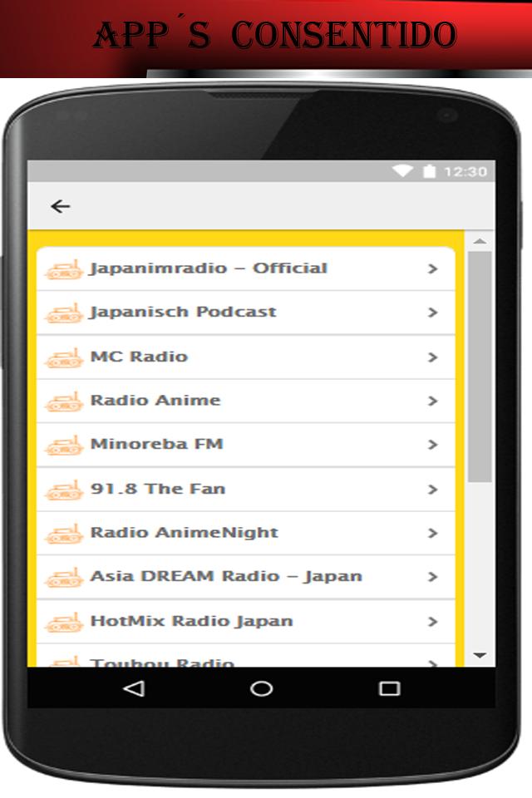This screenshot has height=798, width=532.
Task: Tap the Android back navigation button
Action: (135, 688)
